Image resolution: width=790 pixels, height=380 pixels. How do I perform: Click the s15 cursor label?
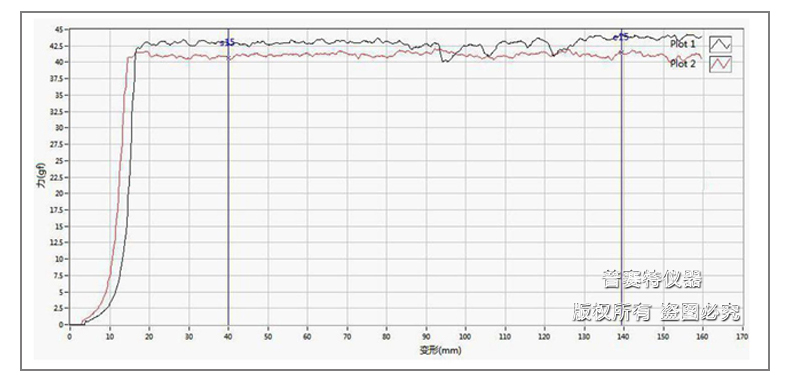click(x=228, y=43)
